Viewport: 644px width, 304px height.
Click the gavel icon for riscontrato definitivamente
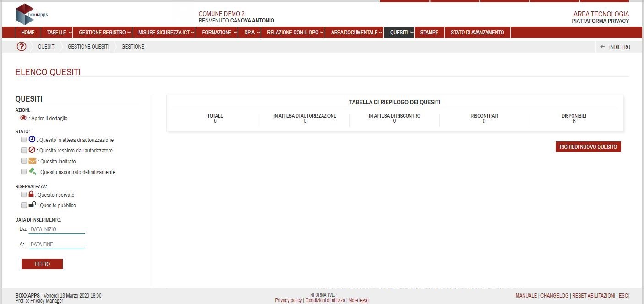point(33,172)
